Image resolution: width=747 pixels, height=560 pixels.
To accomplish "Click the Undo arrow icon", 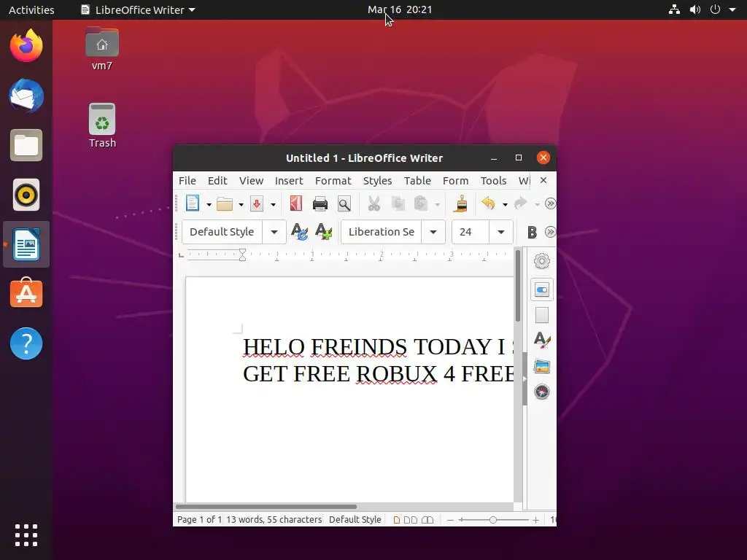I will 488,203.
